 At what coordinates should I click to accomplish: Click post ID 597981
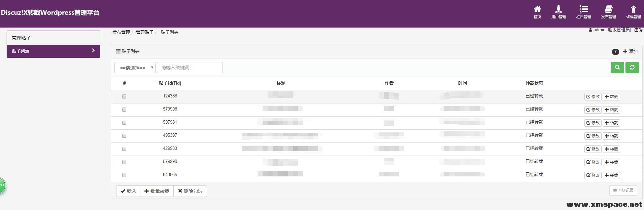click(x=170, y=122)
